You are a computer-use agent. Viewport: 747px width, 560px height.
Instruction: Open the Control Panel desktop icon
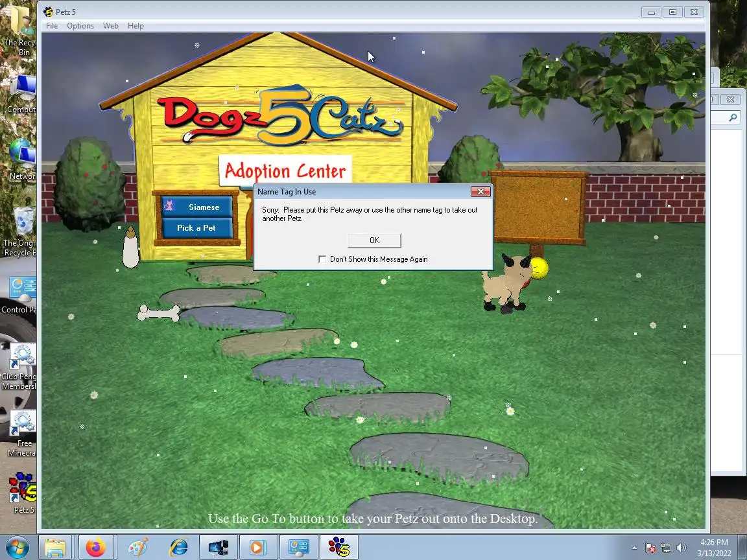pyautogui.click(x=19, y=296)
